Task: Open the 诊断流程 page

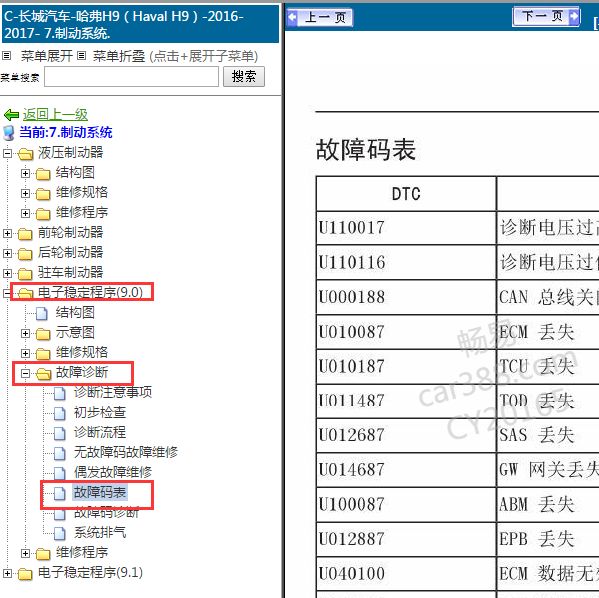Action: coord(100,432)
